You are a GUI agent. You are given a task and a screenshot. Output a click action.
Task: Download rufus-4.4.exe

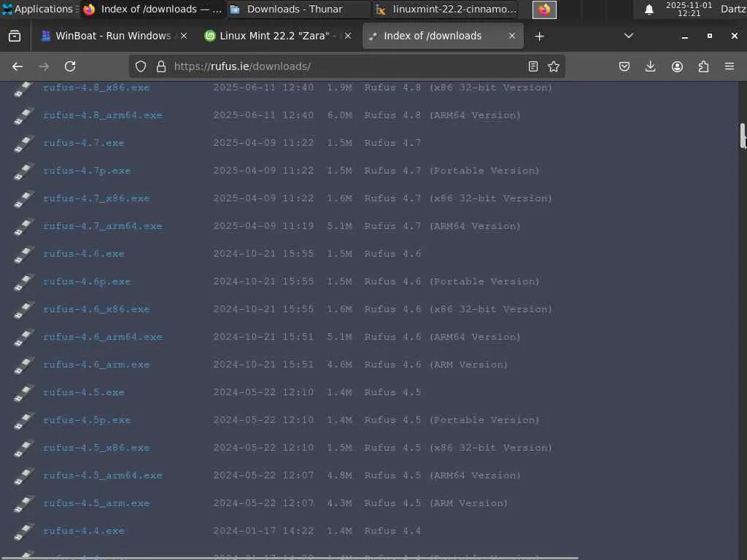pyautogui.click(x=83, y=531)
